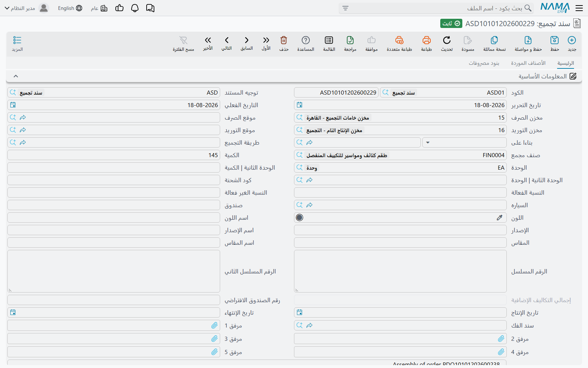Click نسخة مماثلة (Duplicate) icon
This screenshot has width=588, height=368.
494,40
